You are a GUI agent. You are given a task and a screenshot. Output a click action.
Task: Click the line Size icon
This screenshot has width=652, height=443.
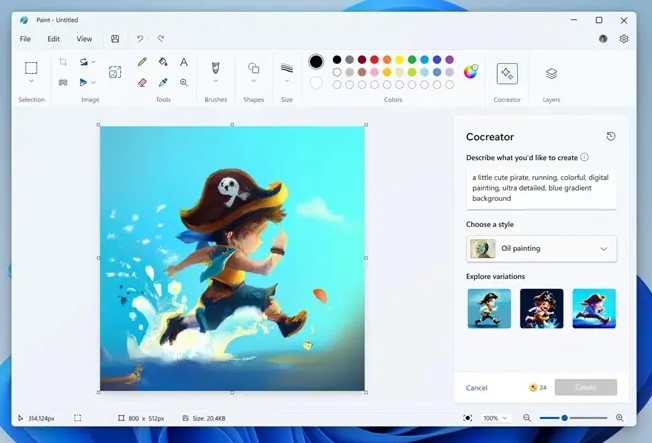[x=287, y=68]
